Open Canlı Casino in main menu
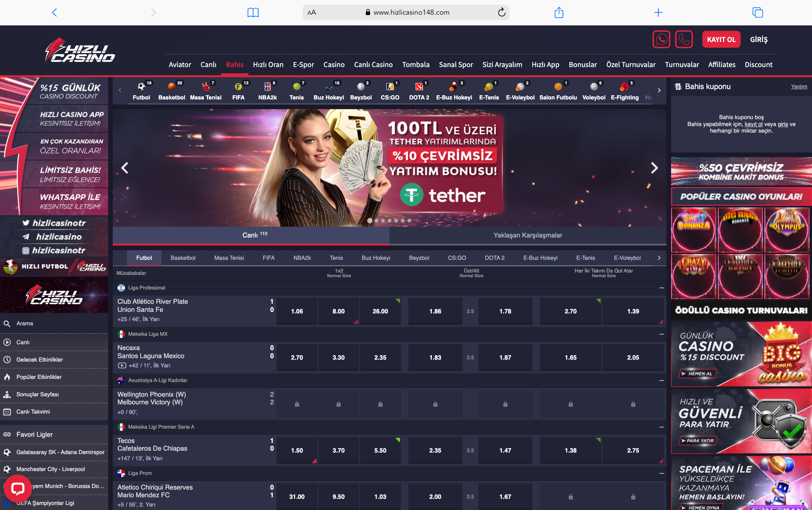The image size is (812, 510). (373, 65)
